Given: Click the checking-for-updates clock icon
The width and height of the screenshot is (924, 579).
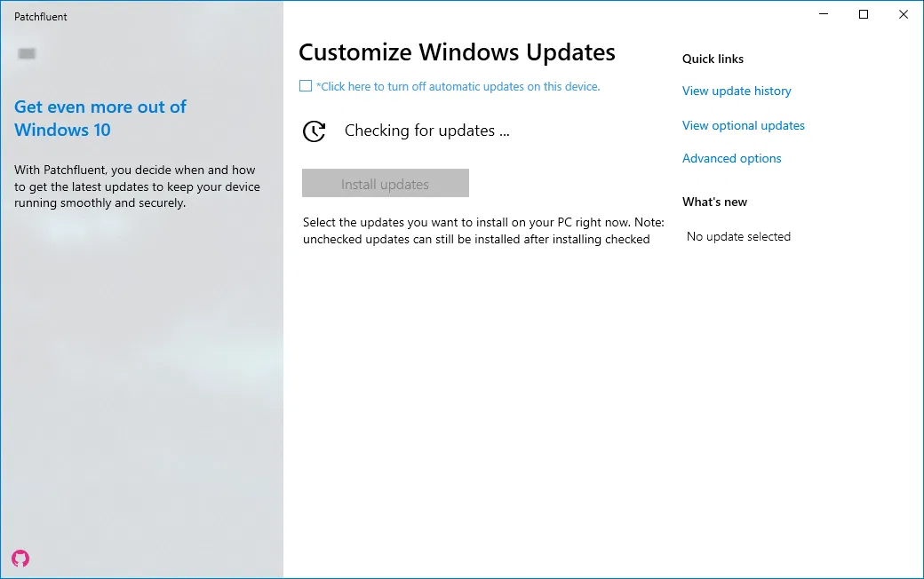Looking at the screenshot, I should (315, 131).
